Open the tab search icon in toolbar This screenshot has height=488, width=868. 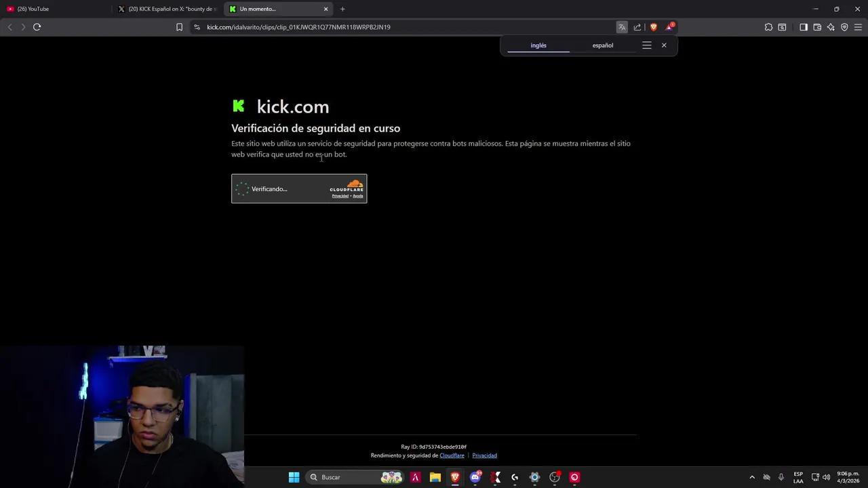click(x=782, y=27)
